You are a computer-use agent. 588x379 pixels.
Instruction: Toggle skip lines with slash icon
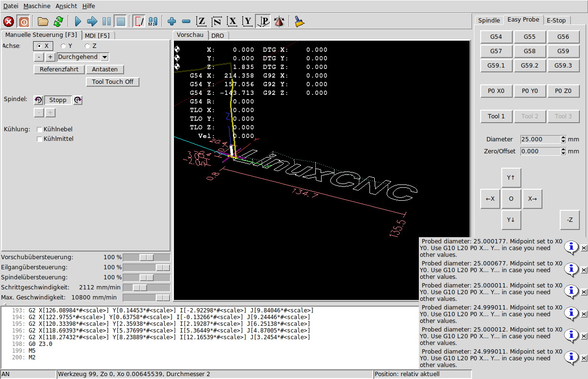[139, 22]
